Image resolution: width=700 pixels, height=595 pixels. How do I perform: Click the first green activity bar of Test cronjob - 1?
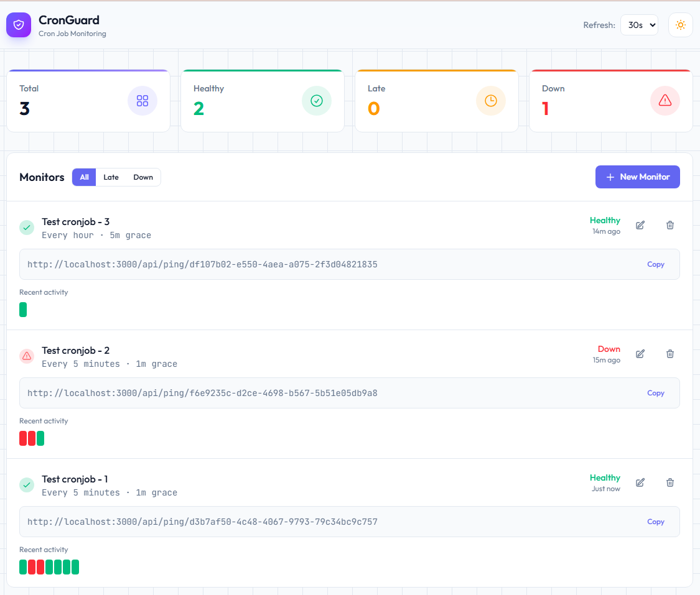(x=23, y=566)
